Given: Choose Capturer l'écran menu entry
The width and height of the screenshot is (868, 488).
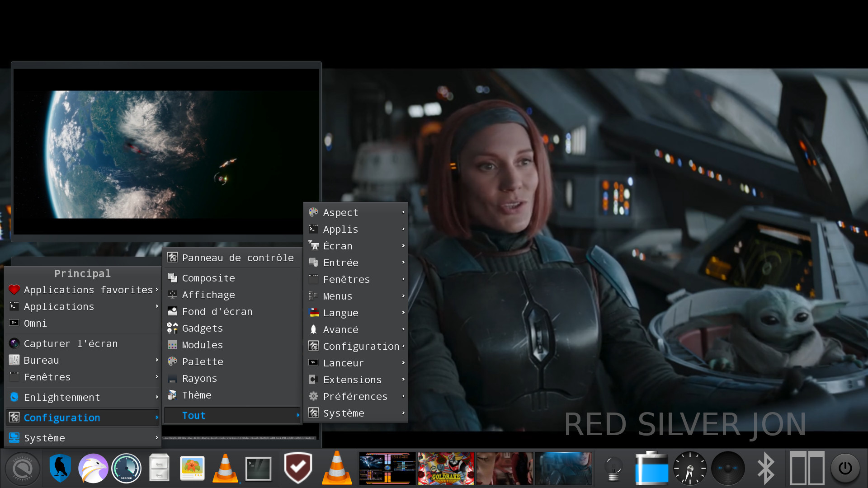Looking at the screenshot, I should (83, 343).
